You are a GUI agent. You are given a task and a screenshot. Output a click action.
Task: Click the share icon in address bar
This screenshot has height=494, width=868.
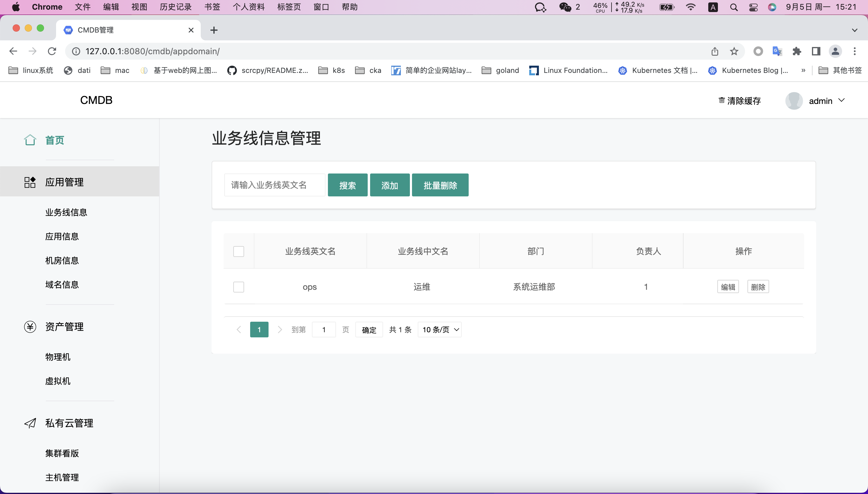coord(715,51)
